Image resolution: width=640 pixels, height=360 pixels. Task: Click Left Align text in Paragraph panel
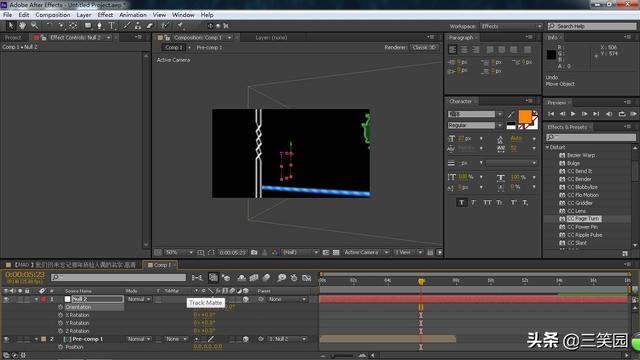click(453, 50)
